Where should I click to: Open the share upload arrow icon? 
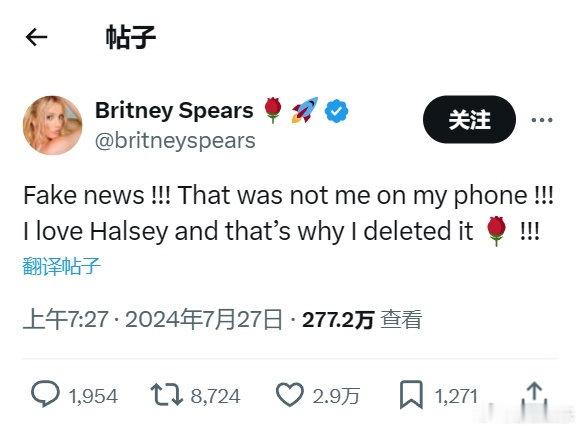click(534, 395)
